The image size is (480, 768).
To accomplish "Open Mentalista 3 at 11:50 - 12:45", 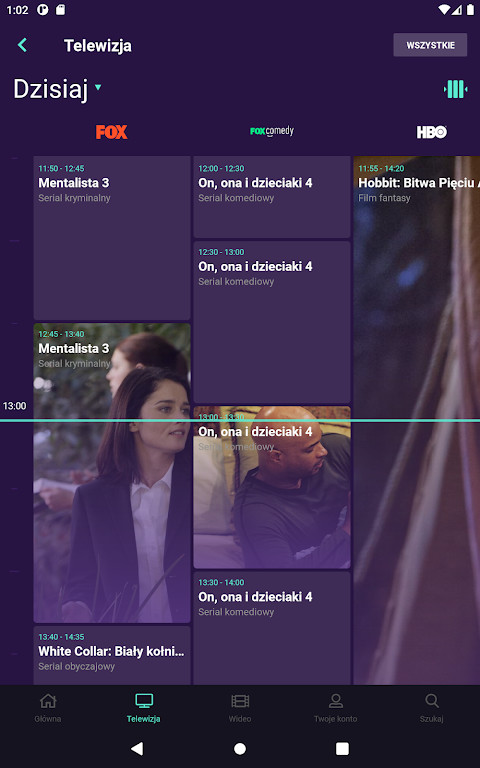I will 112,238.
